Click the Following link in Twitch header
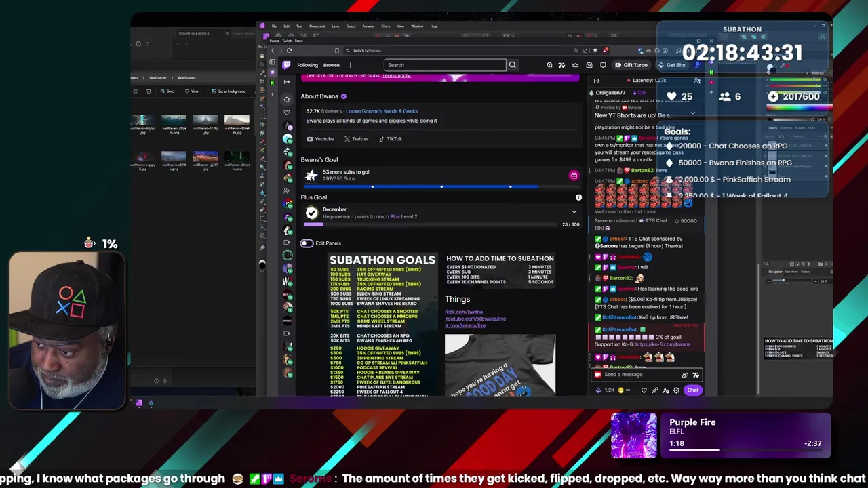 (x=307, y=65)
